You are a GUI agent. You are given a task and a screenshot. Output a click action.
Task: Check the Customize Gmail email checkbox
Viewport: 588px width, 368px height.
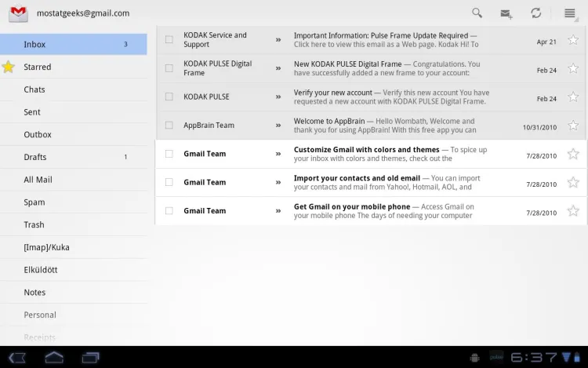coord(169,154)
